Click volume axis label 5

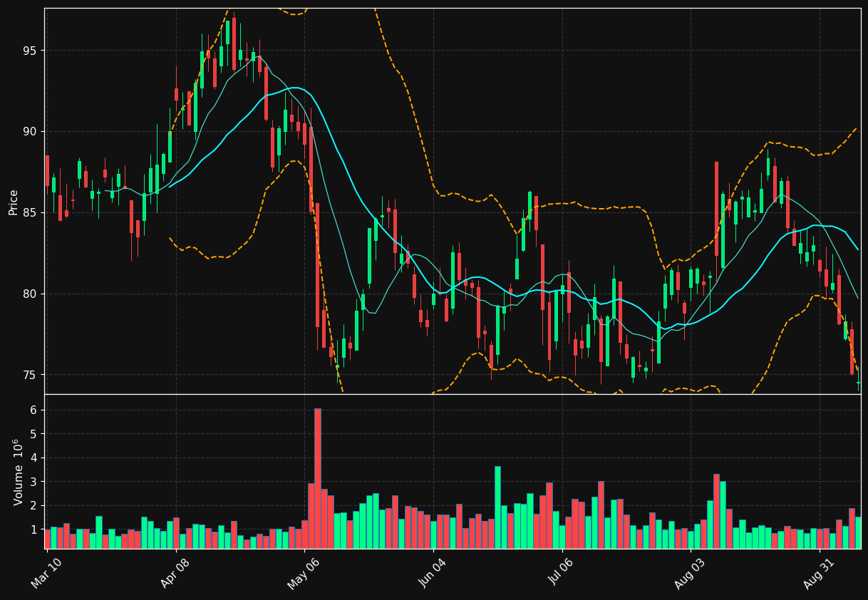33,434
